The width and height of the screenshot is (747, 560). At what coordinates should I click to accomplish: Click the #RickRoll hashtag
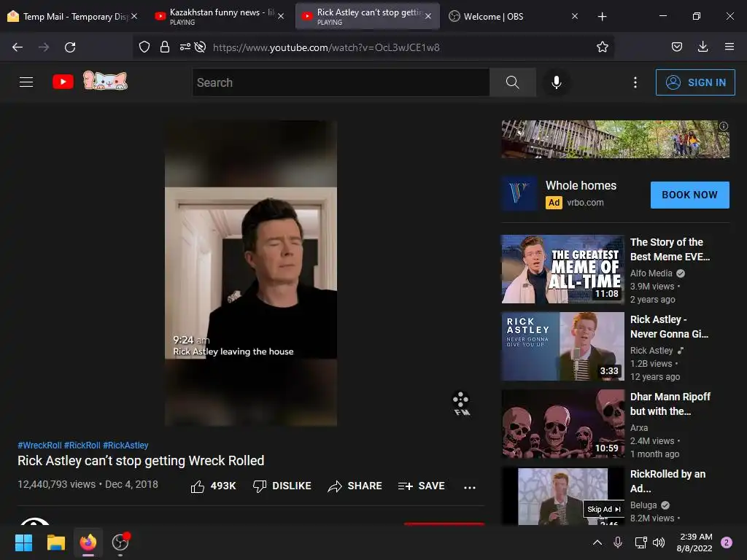click(x=82, y=446)
